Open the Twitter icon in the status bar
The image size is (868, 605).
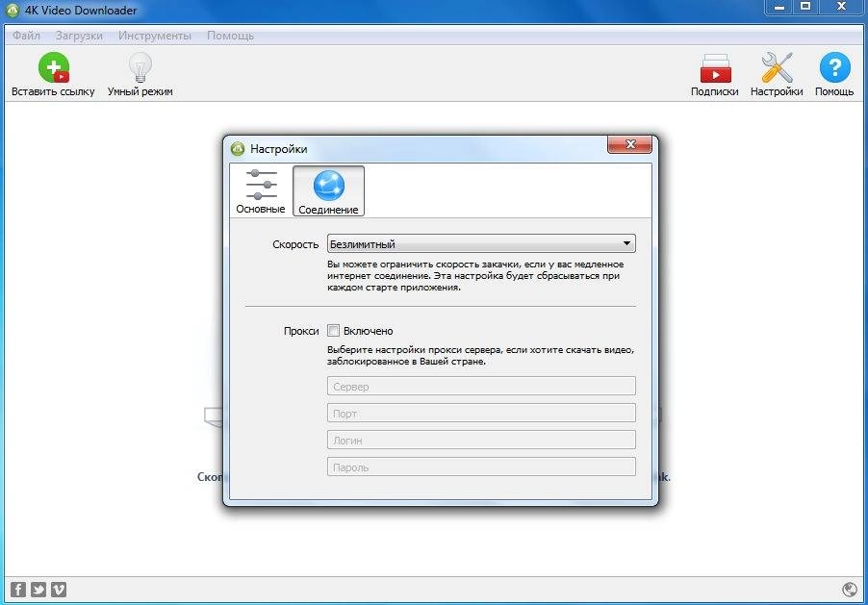(x=38, y=590)
